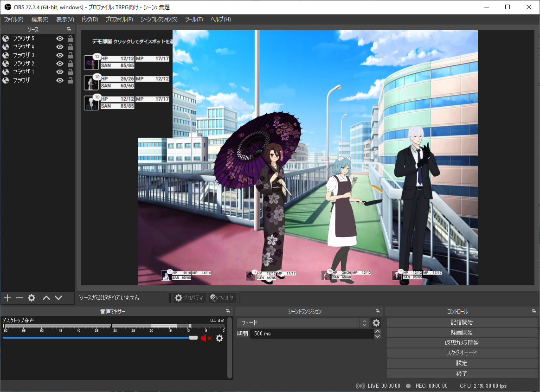This screenshot has width=540, height=392.
Task: Enable スタジオモード with its button
Action: point(461,353)
